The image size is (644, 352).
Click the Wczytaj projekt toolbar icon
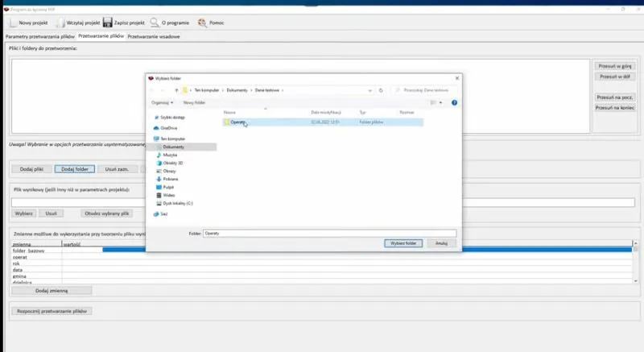click(x=62, y=23)
